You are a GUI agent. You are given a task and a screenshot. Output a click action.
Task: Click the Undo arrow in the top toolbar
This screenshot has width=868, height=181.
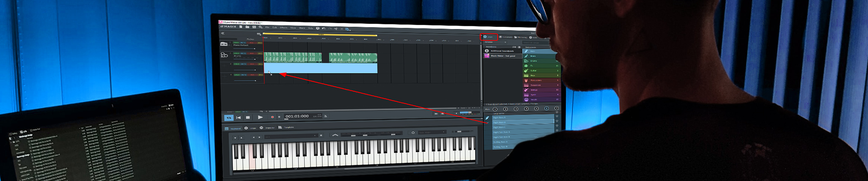[323, 29]
